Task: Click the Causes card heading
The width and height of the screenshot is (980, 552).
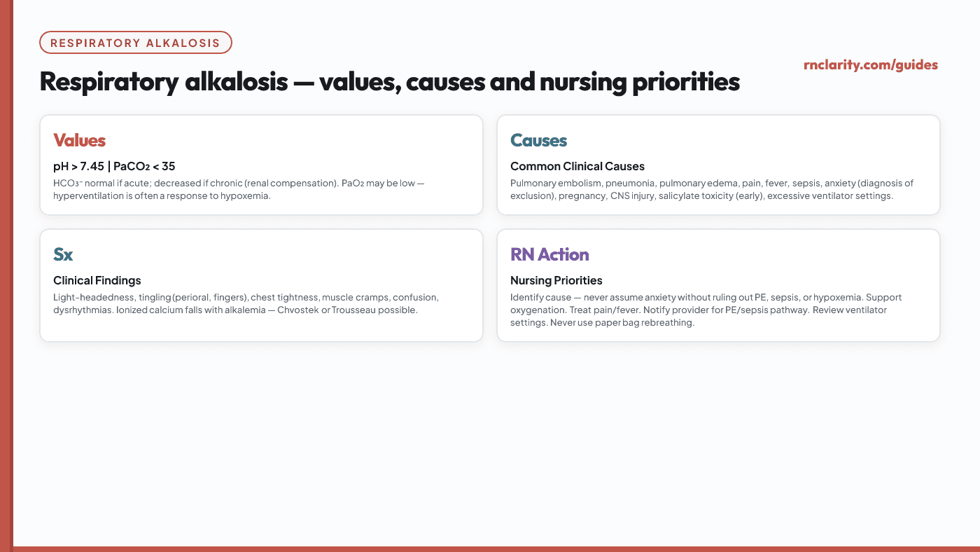Action: click(539, 140)
